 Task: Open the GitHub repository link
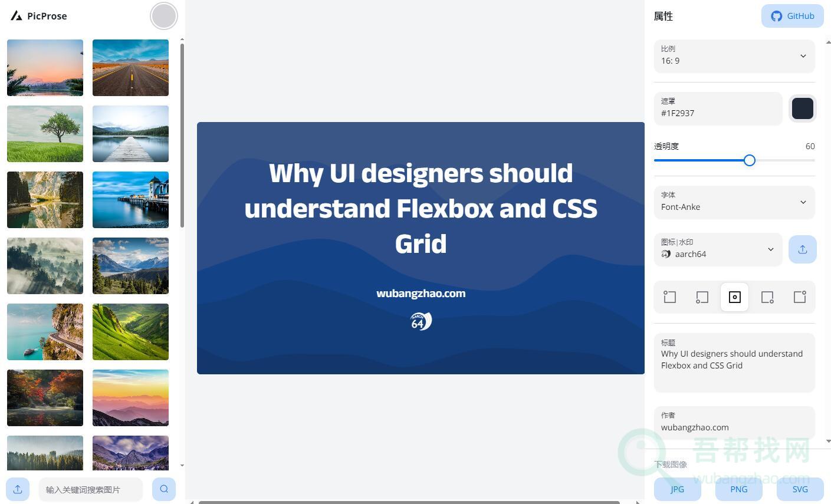pos(792,16)
